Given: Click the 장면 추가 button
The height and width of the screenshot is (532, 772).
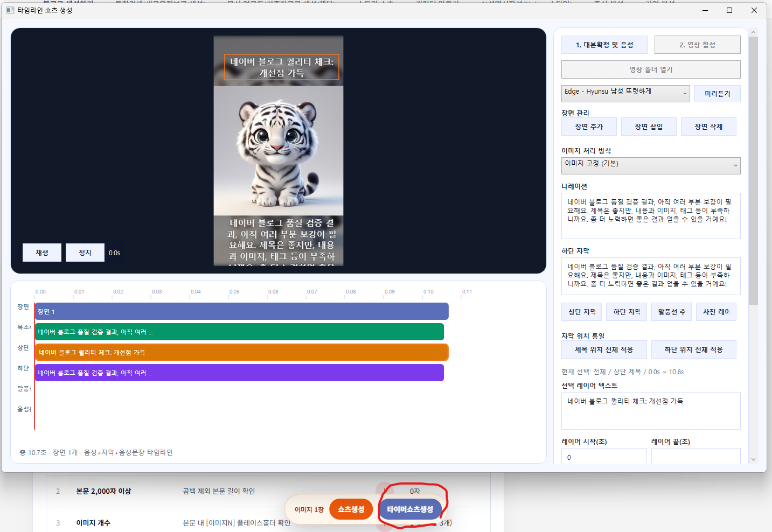Looking at the screenshot, I should click(x=589, y=127).
